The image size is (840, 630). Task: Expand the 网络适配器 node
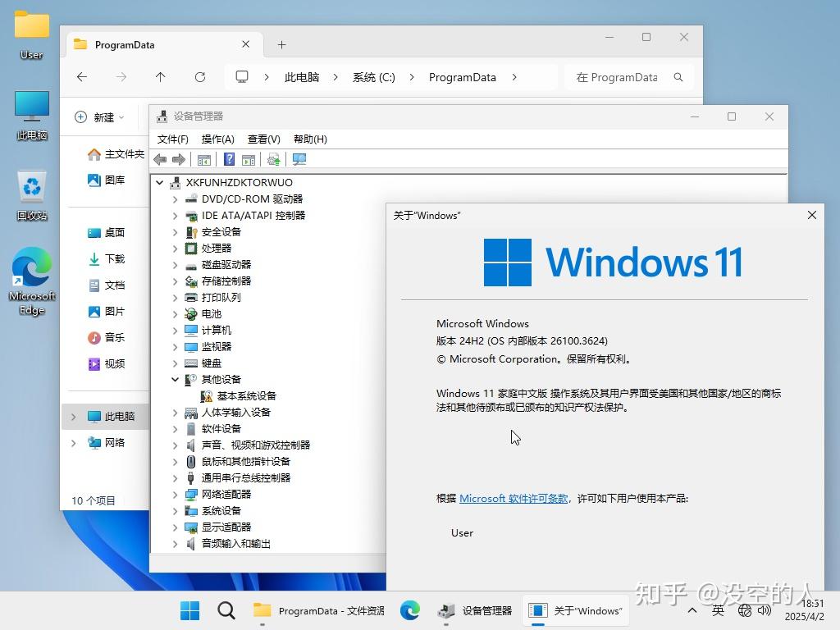pyautogui.click(x=176, y=495)
